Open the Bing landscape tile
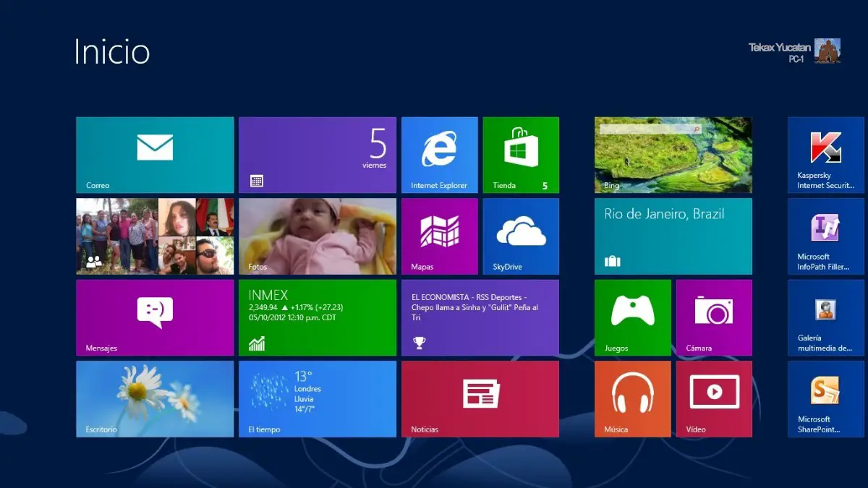 point(673,155)
